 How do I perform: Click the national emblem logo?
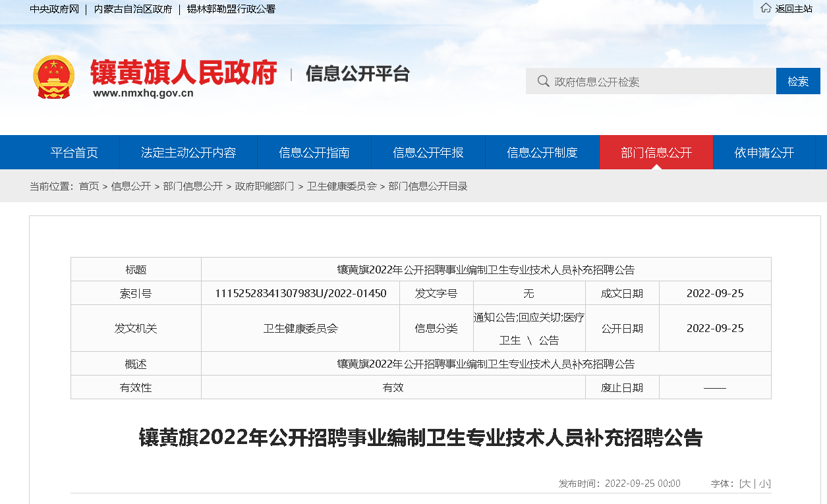54,76
